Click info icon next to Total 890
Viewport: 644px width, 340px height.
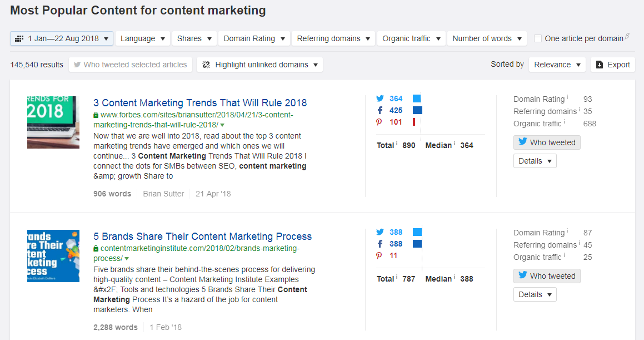click(396, 144)
